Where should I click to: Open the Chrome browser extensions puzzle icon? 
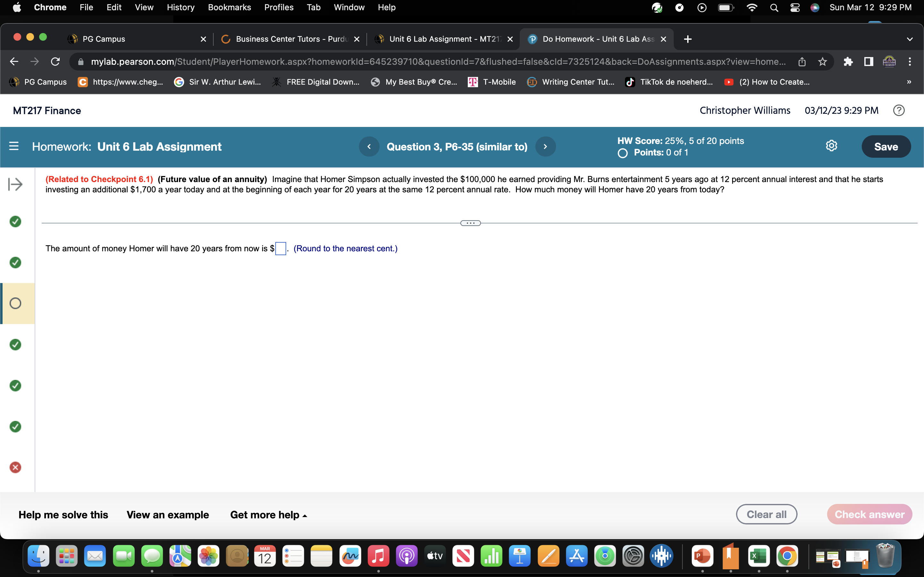[x=848, y=62]
